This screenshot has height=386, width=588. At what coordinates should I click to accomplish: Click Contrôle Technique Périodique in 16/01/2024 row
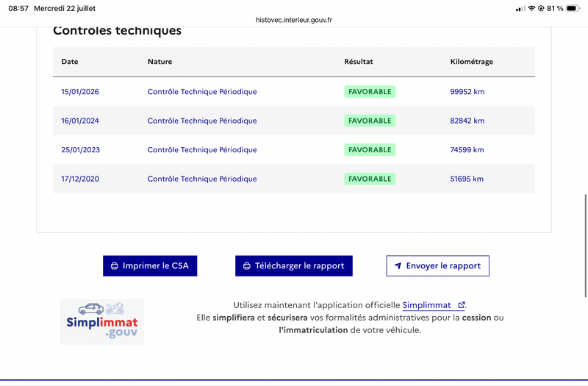202,121
